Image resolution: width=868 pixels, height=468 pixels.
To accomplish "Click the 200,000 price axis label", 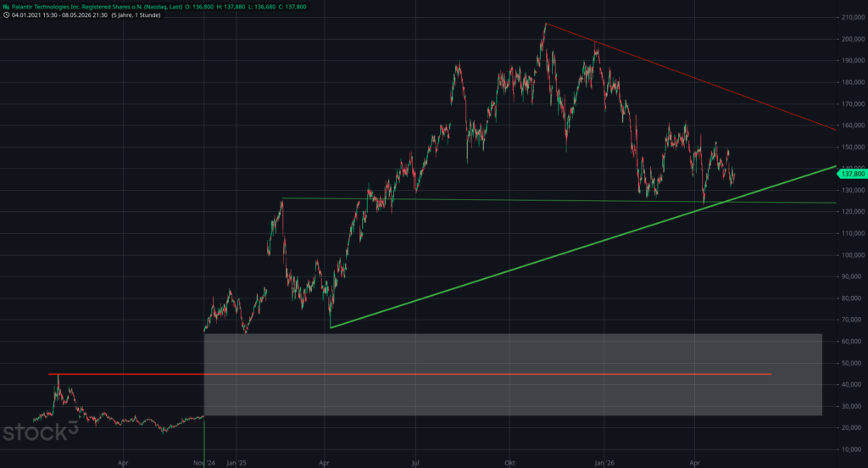I will click(853, 39).
